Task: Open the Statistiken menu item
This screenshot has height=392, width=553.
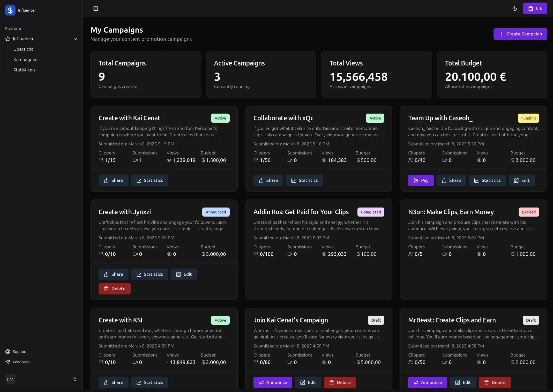Action: pos(24,70)
